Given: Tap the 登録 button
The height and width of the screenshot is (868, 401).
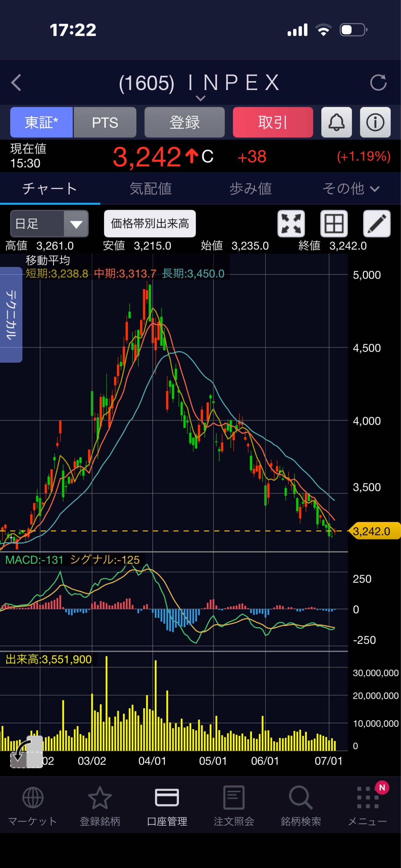Looking at the screenshot, I should click(184, 122).
